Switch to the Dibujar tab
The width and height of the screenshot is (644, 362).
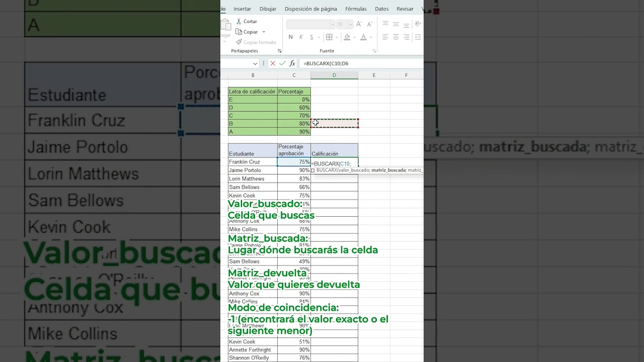click(268, 9)
